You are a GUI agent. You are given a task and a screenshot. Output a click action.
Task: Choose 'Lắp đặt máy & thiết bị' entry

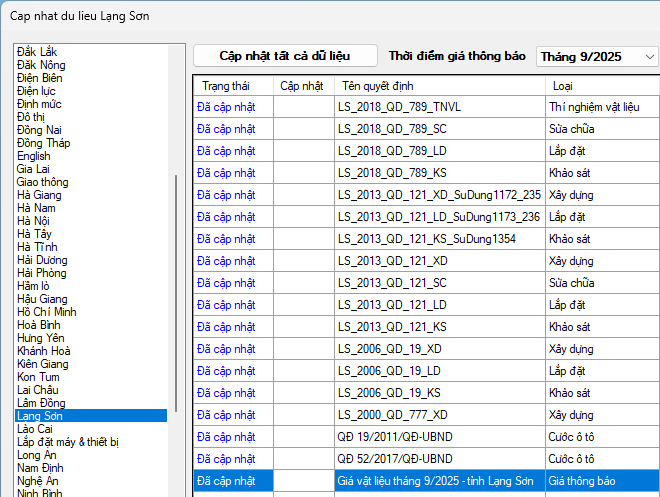[x=68, y=442]
